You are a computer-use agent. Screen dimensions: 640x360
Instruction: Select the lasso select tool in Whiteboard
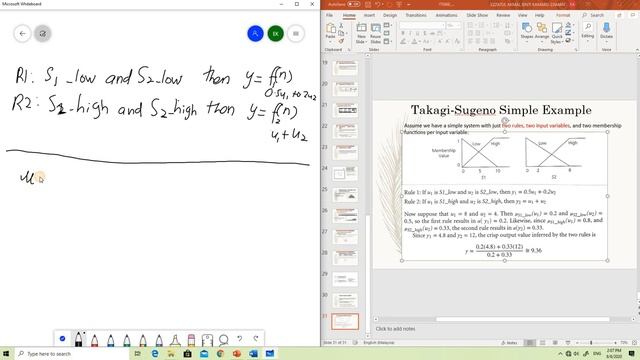click(x=223, y=340)
